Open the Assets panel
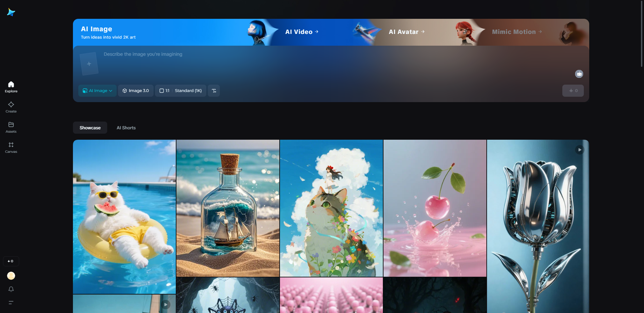Image resolution: width=644 pixels, height=313 pixels. [x=11, y=127]
